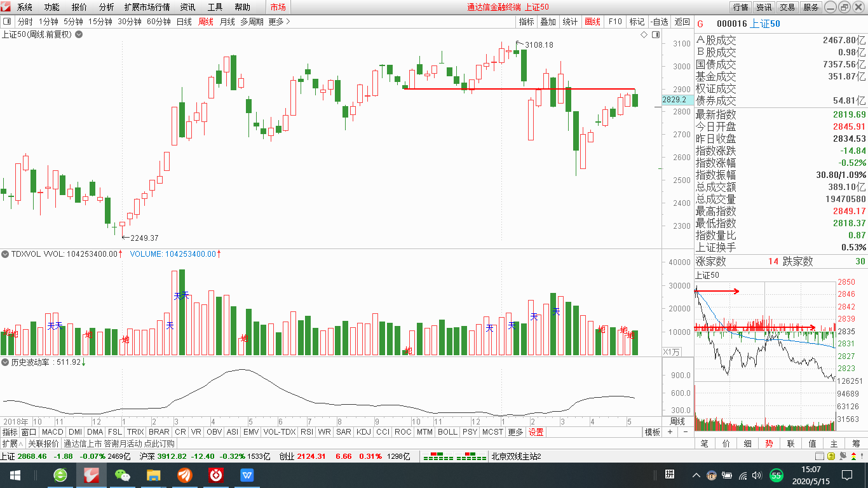868x488 pixels.
Task: Open the 分析 menu
Action: pos(107,7)
